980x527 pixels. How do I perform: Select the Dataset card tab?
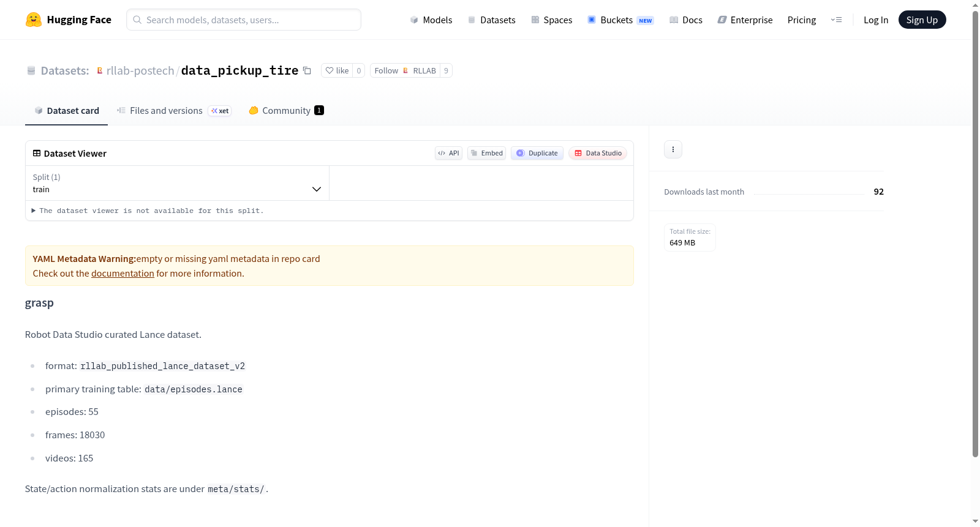click(x=67, y=111)
